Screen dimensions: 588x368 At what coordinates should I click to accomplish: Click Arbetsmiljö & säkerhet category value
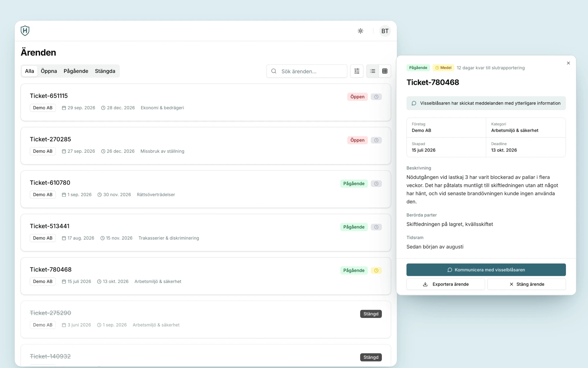click(x=514, y=130)
